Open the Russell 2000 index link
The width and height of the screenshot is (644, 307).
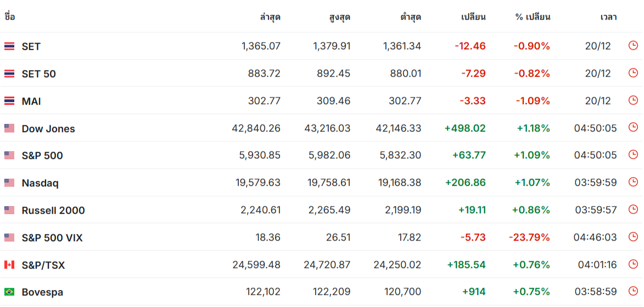53,211
